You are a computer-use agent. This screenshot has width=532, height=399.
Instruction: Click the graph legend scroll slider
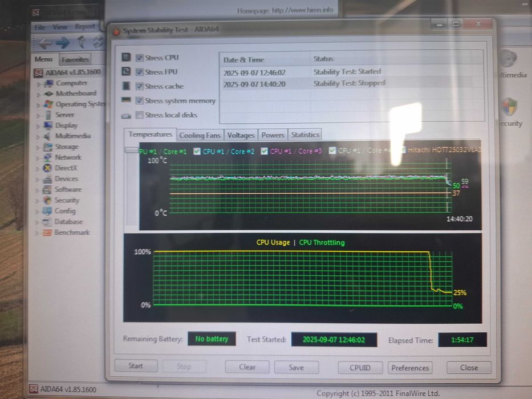pos(132,150)
